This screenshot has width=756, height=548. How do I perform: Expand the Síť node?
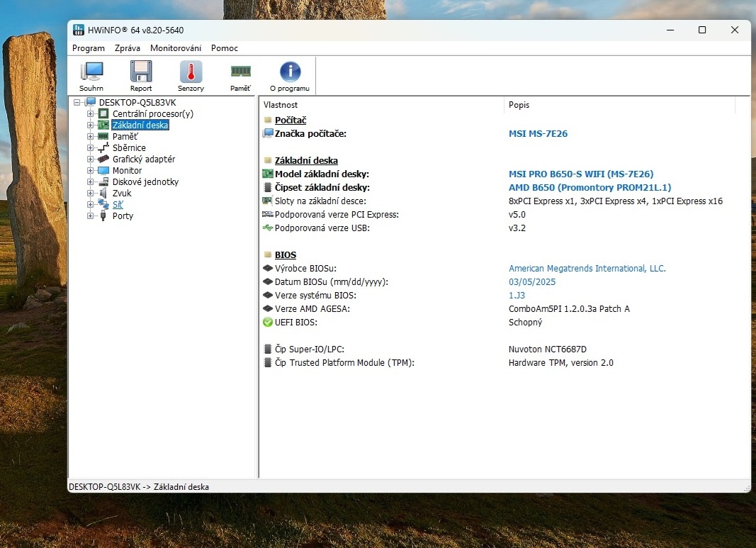90,205
